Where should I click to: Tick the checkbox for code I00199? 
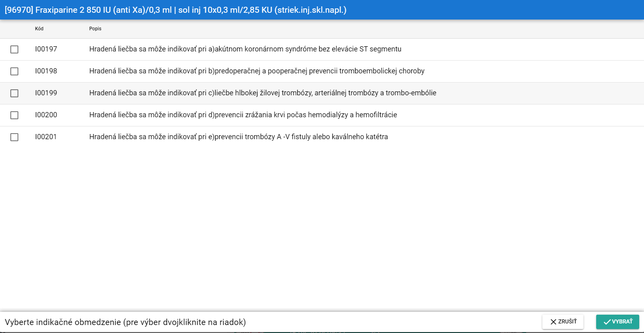(x=14, y=93)
